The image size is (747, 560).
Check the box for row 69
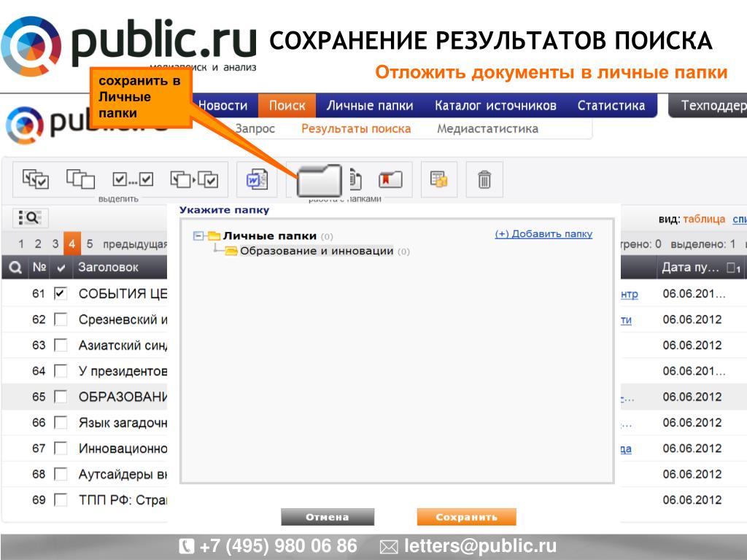[61, 499]
